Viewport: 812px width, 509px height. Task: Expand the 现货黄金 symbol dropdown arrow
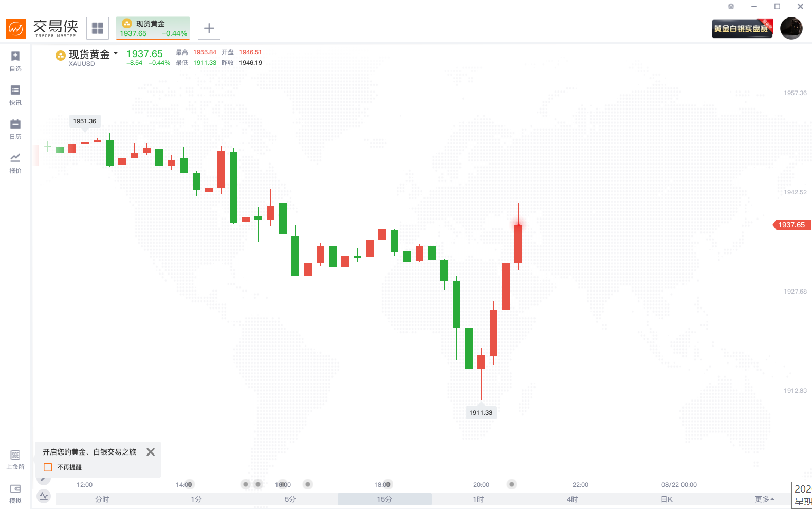click(116, 53)
